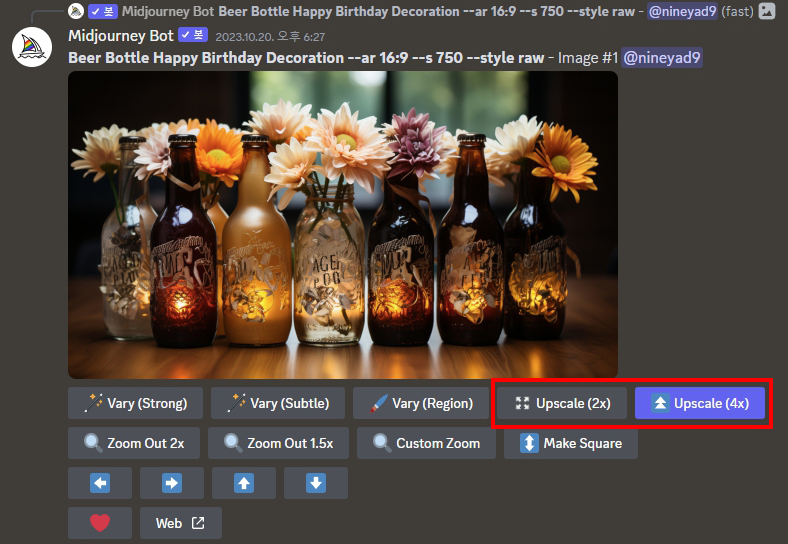Click the Vary (Subtle) button

coord(278,403)
